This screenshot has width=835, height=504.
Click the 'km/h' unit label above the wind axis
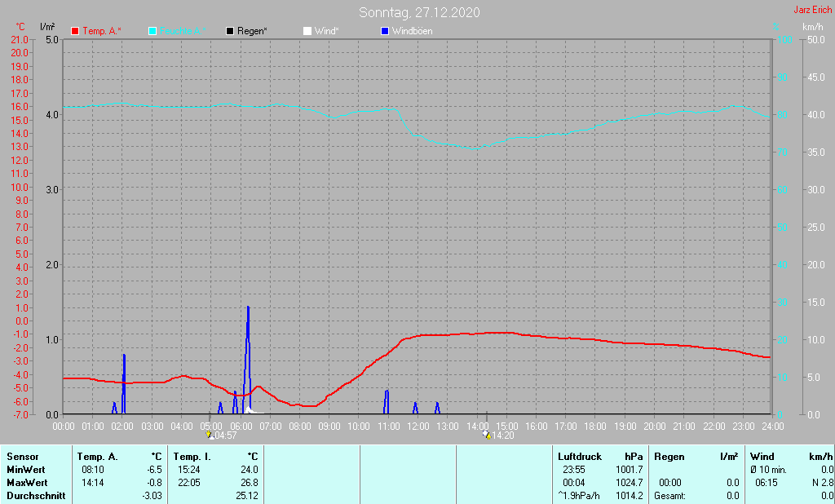813,27
